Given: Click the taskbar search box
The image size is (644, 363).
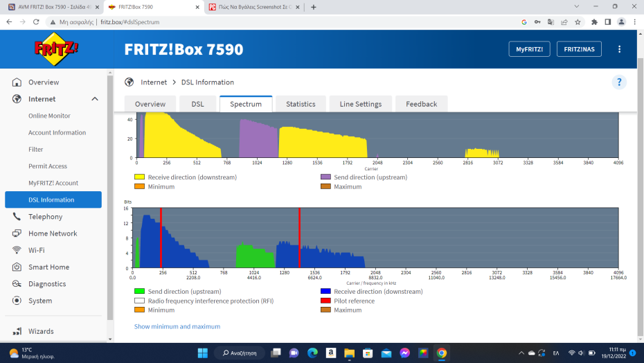Looking at the screenshot, I should (240, 353).
